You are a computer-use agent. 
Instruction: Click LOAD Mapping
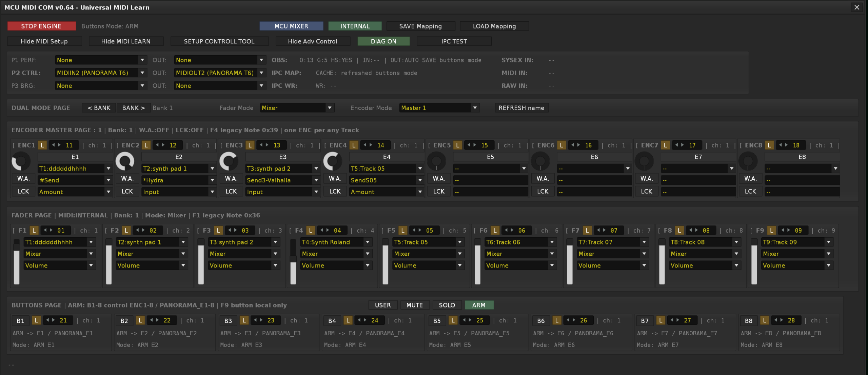point(494,26)
